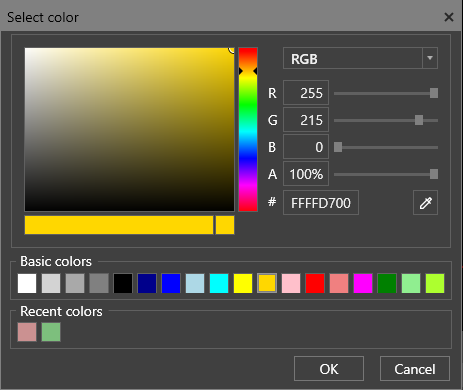The width and height of the screenshot is (463, 390).
Task: Select the magenta basic color swatch
Action: (x=363, y=283)
